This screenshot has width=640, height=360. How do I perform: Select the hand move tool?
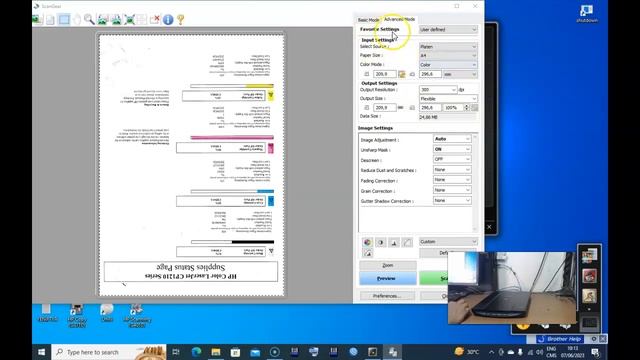(x=77, y=19)
